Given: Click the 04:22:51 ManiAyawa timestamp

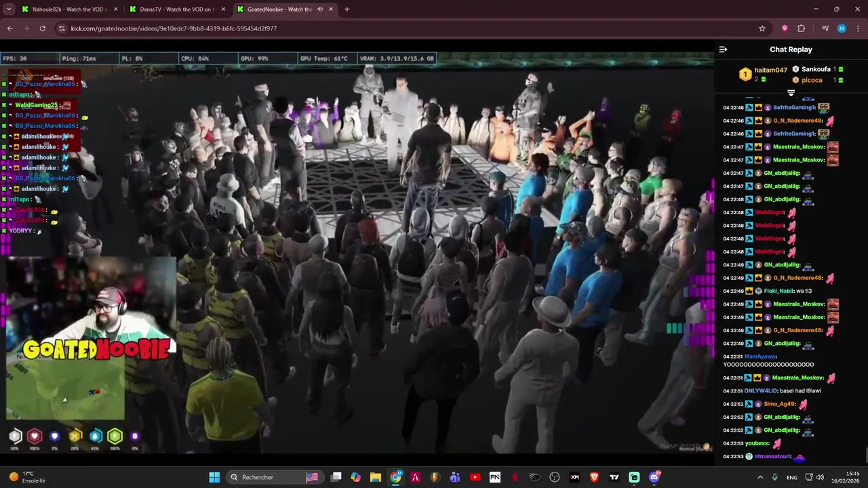Looking at the screenshot, I should 733,357.
